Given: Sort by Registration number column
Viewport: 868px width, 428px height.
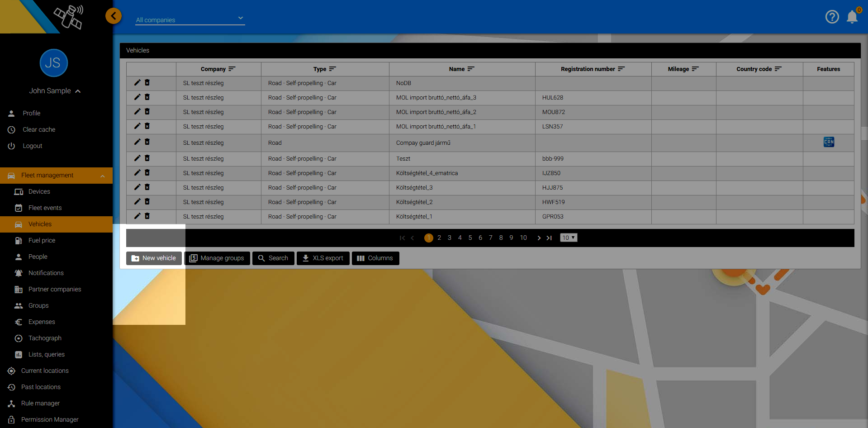Looking at the screenshot, I should pos(621,69).
